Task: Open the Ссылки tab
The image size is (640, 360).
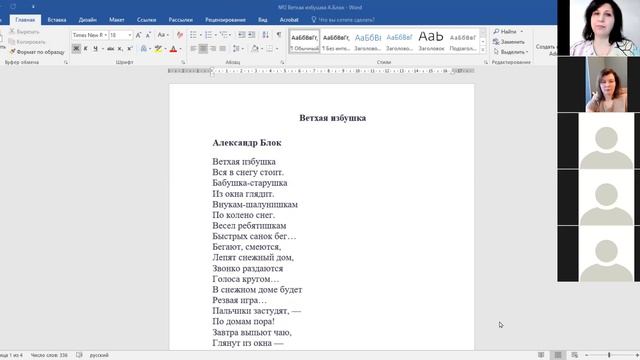Action: coord(146,20)
